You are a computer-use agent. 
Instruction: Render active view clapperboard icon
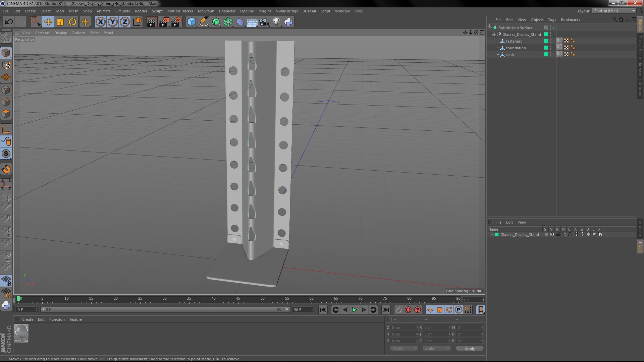(x=152, y=22)
